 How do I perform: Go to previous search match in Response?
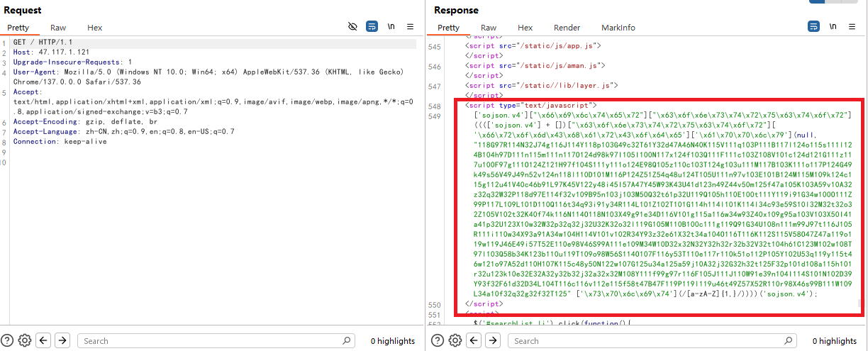pyautogui.click(x=474, y=340)
